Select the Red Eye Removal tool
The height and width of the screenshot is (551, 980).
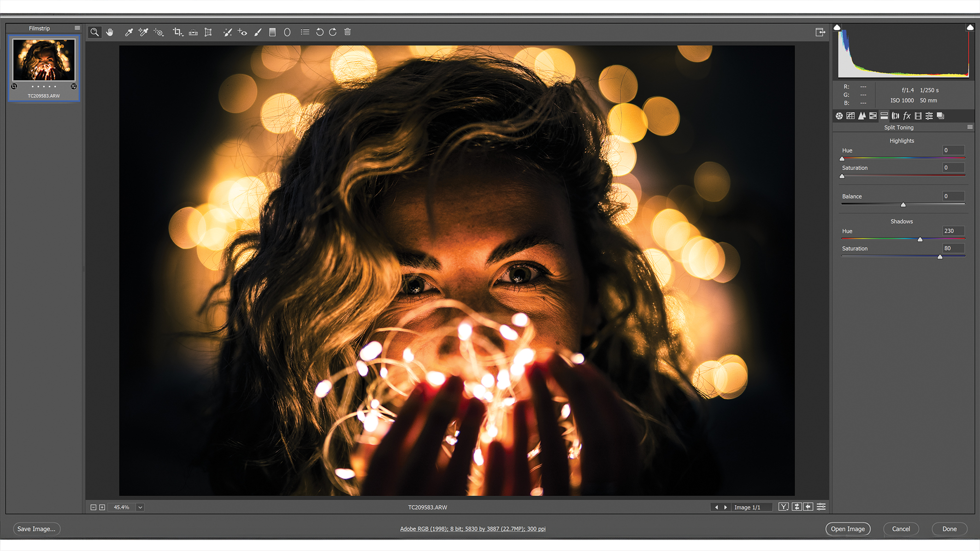(x=243, y=32)
